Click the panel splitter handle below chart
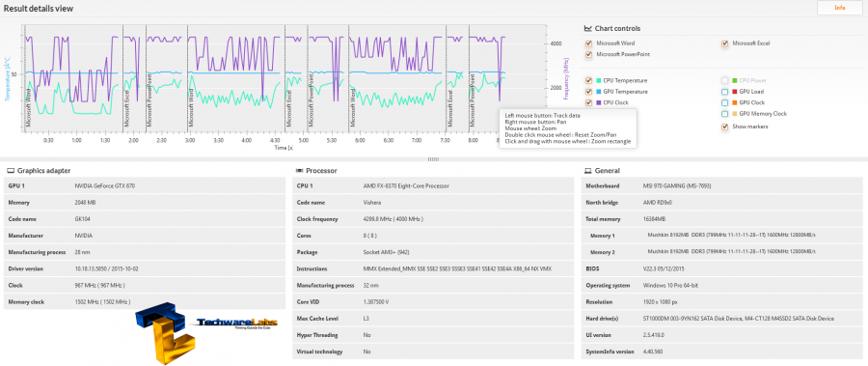The width and height of the screenshot is (868, 366). click(433, 159)
